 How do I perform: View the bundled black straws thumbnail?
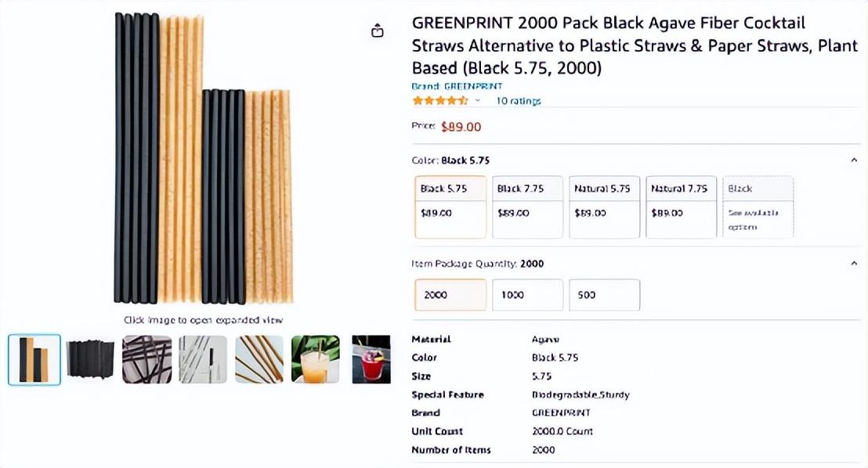coord(90,360)
